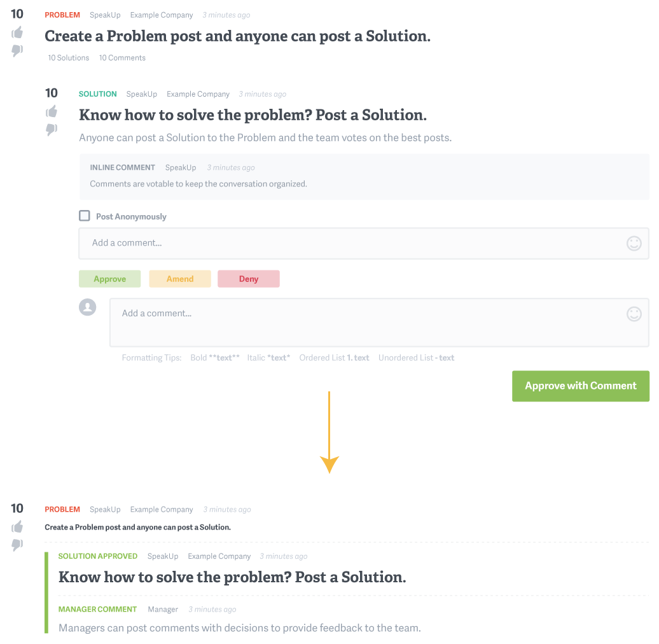Click the user avatar icon
This screenshot has width=659, height=644.
pos(87,307)
